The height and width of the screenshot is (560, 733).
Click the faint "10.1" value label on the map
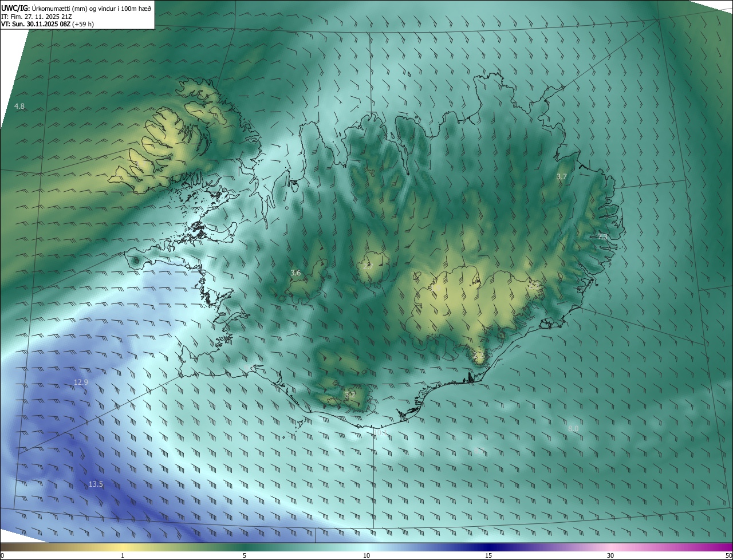380,433
